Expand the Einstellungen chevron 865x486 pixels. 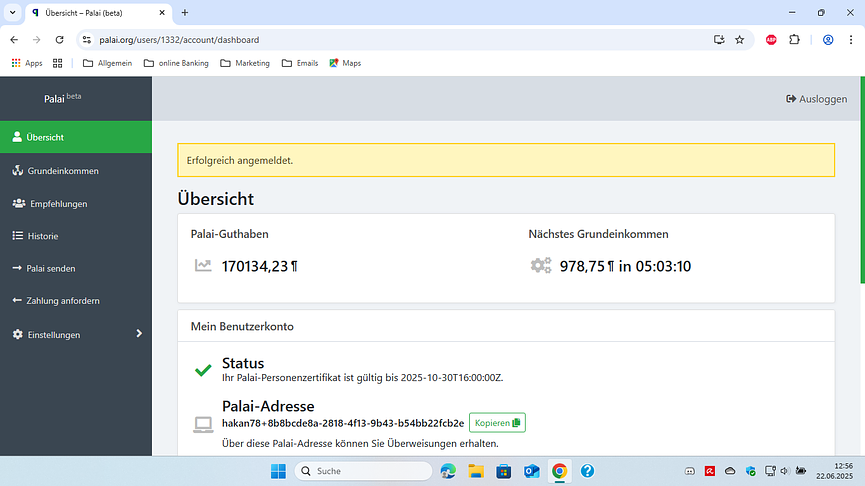tap(139, 333)
